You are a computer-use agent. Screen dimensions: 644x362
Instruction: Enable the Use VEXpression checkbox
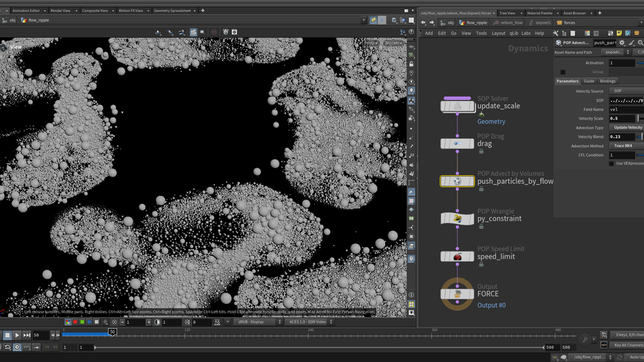(611, 164)
